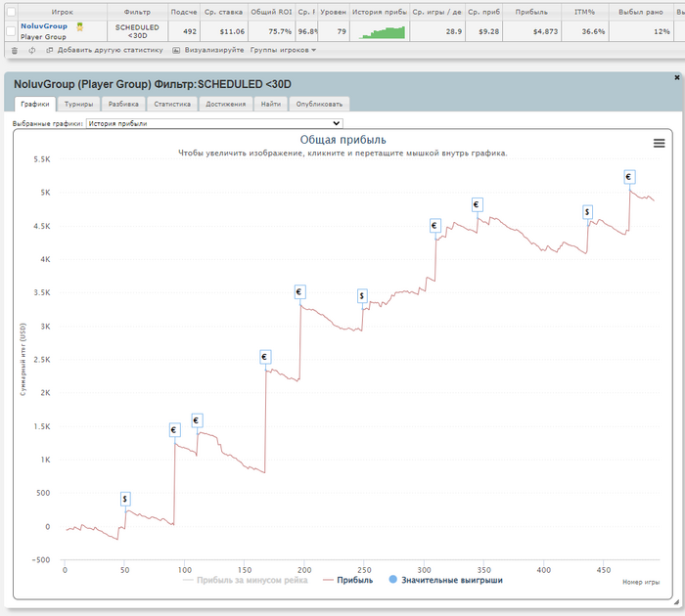Open the chart hamburger context menu
This screenshot has width=685, height=616.
659,143
